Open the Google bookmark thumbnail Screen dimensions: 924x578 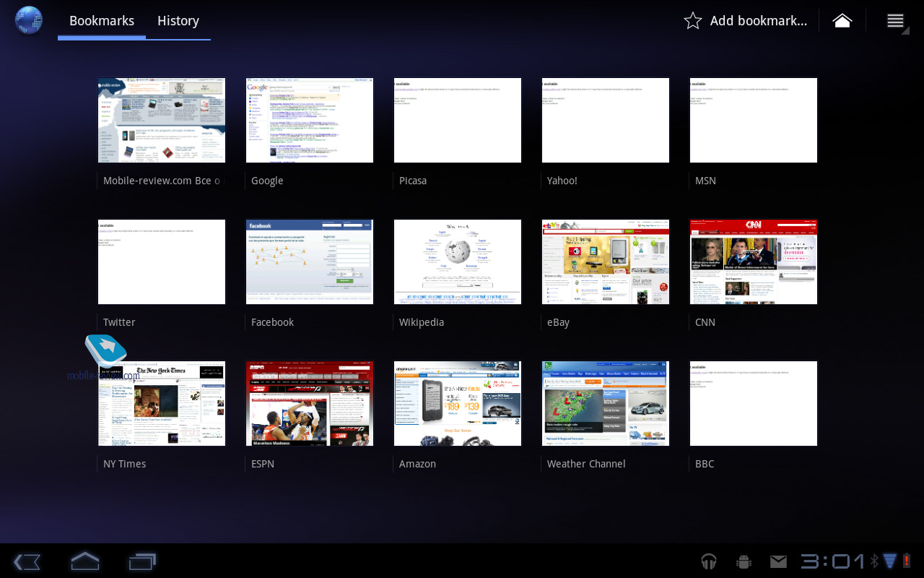tap(310, 121)
